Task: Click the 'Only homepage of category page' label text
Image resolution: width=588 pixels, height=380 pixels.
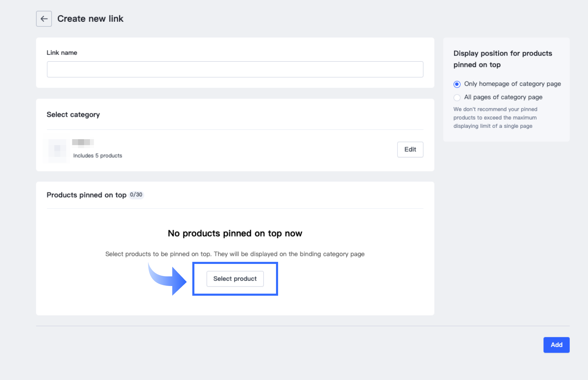Action: point(512,84)
